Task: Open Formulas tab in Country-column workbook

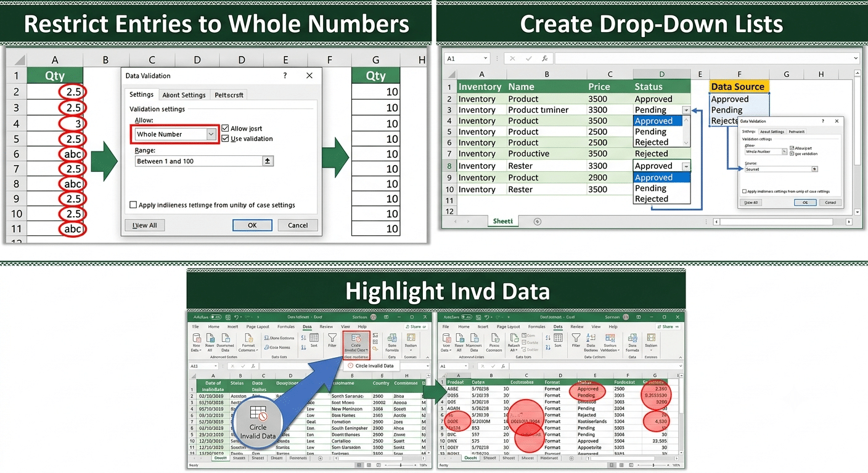Action: (x=286, y=326)
